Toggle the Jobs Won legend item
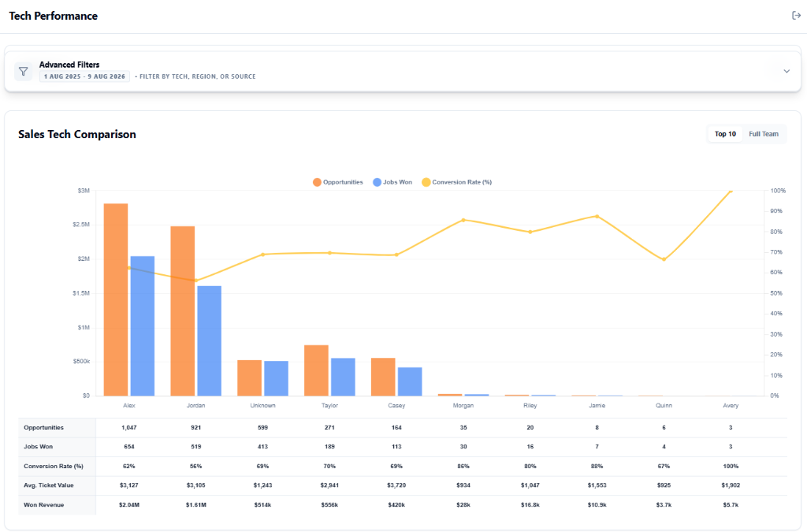Viewport: 807px width, 532px height. pyautogui.click(x=392, y=182)
